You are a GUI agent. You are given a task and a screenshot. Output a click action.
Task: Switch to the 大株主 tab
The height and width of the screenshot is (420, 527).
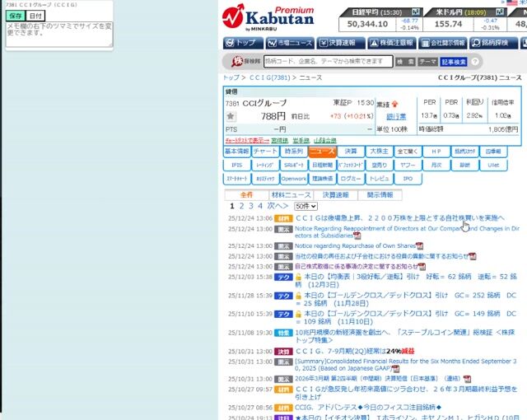tap(379, 152)
